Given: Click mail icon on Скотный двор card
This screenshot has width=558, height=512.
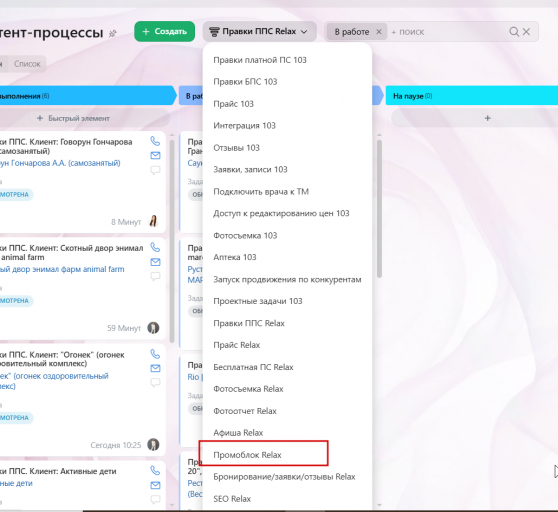Looking at the screenshot, I should coord(155,262).
